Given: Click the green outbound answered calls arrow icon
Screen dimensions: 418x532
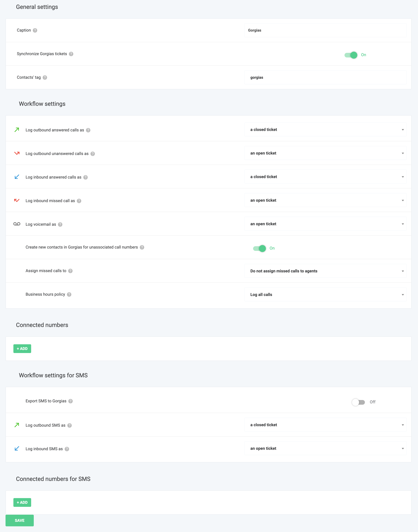Looking at the screenshot, I should click(17, 130).
